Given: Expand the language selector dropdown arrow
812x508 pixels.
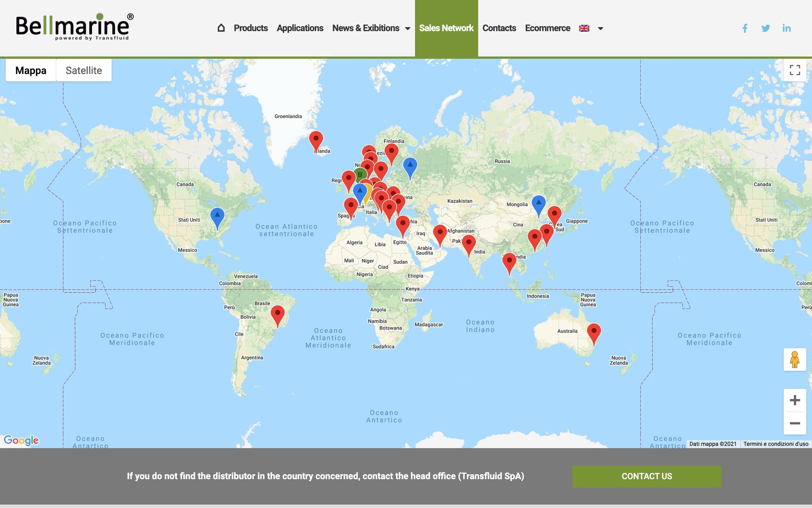Looking at the screenshot, I should click(x=600, y=28).
